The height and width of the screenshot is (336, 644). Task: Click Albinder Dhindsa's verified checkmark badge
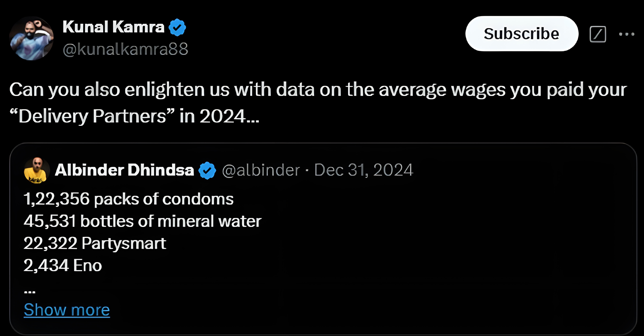pyautogui.click(x=207, y=170)
